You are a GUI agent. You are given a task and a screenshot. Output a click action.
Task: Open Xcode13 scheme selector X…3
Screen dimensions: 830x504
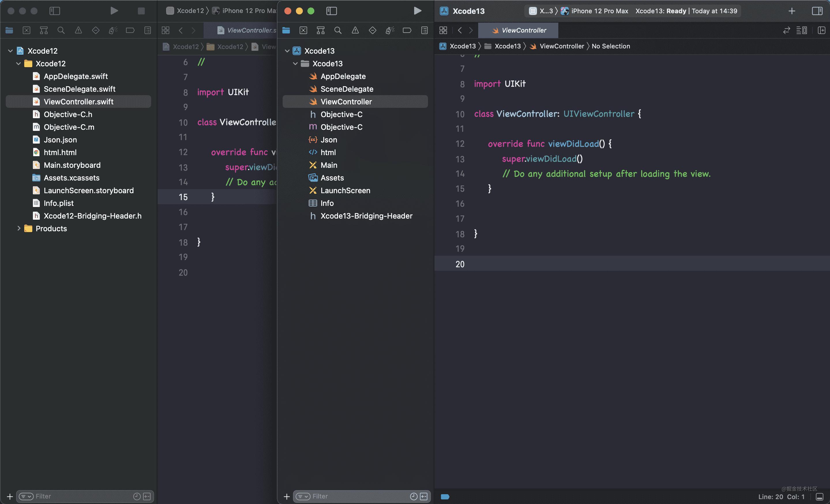541,11
